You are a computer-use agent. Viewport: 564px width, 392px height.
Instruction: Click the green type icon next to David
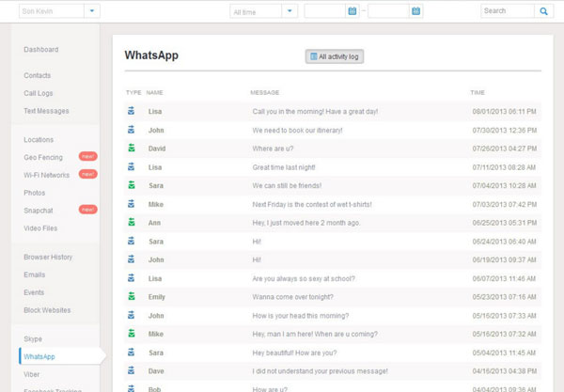click(132, 148)
